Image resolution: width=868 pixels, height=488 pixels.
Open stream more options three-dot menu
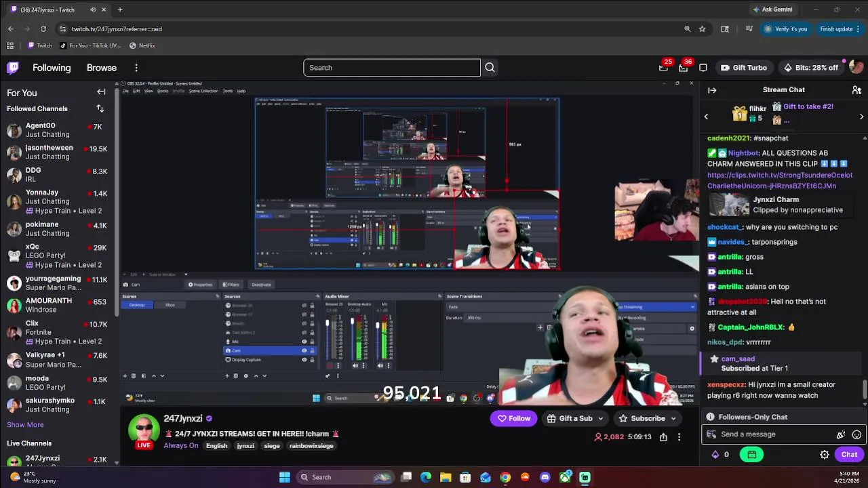tap(679, 437)
